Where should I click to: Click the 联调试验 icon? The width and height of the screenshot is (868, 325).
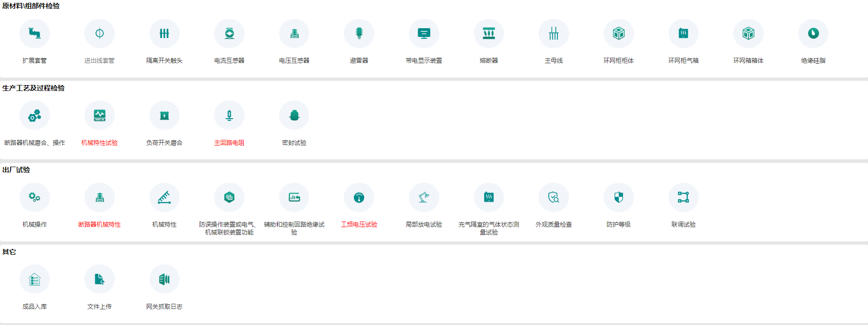click(683, 198)
